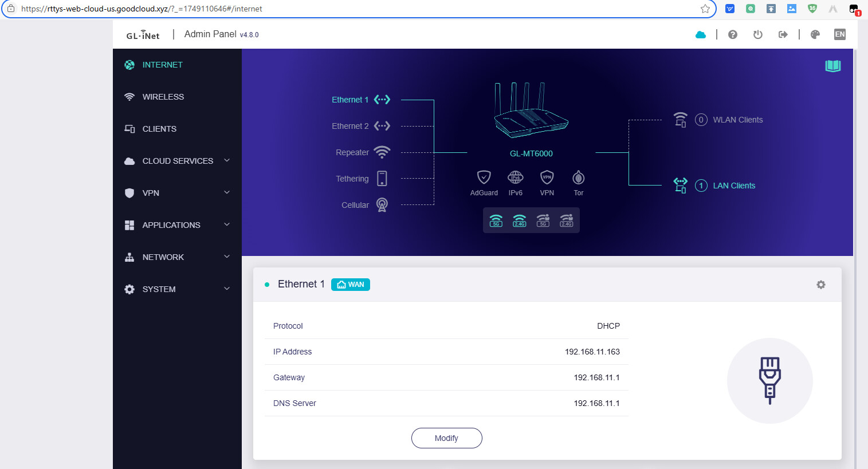
Task: Toggle the guest 2.4G Wi-Fi icon
Action: pyautogui.click(x=566, y=220)
